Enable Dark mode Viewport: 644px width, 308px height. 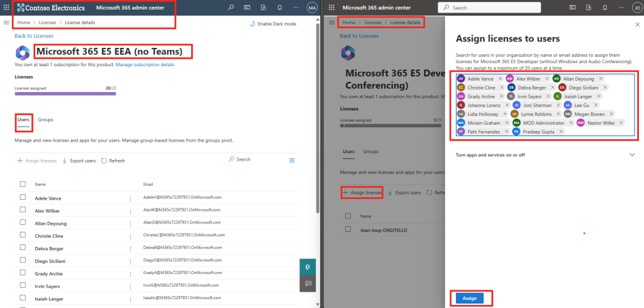[273, 24]
